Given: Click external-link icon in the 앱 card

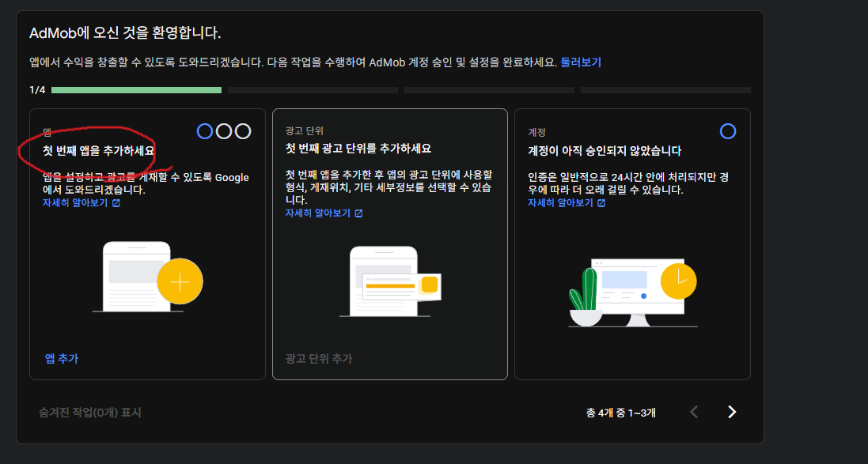Looking at the screenshot, I should 116,203.
